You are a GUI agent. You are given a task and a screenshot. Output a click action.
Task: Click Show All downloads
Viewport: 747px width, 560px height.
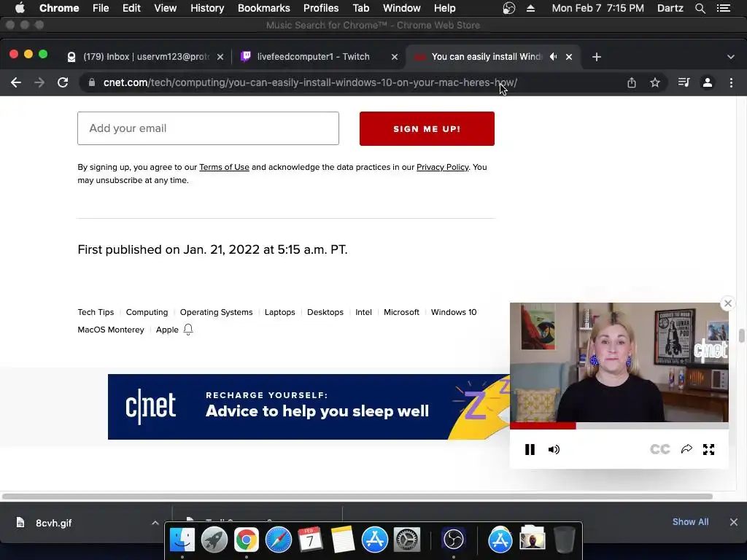(x=690, y=522)
